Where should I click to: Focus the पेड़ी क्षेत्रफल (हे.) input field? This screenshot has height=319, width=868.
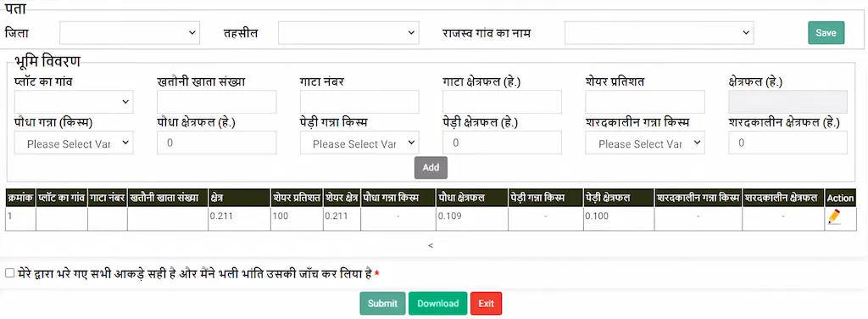pos(502,143)
